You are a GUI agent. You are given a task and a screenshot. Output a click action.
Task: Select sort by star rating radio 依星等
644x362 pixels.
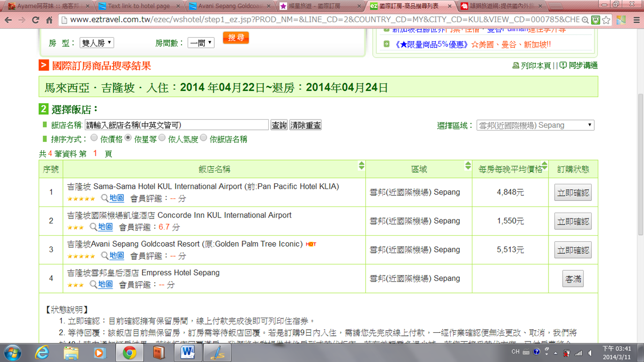click(128, 137)
